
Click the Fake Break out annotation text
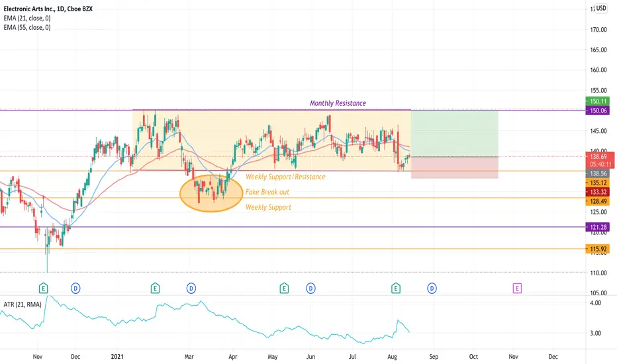[267, 192]
